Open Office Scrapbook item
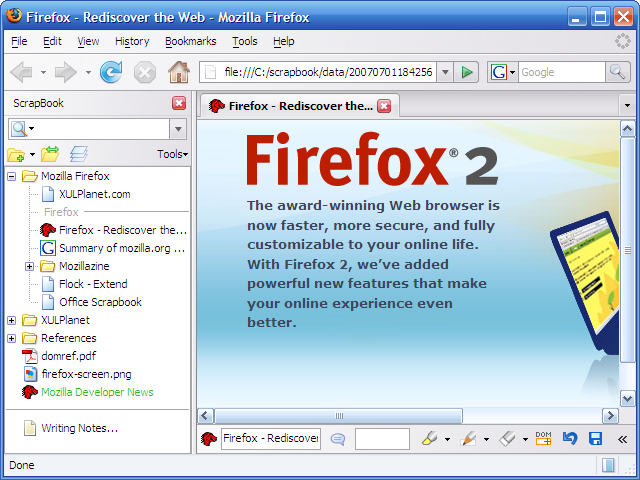Viewport: 640px width, 480px height. [91, 302]
